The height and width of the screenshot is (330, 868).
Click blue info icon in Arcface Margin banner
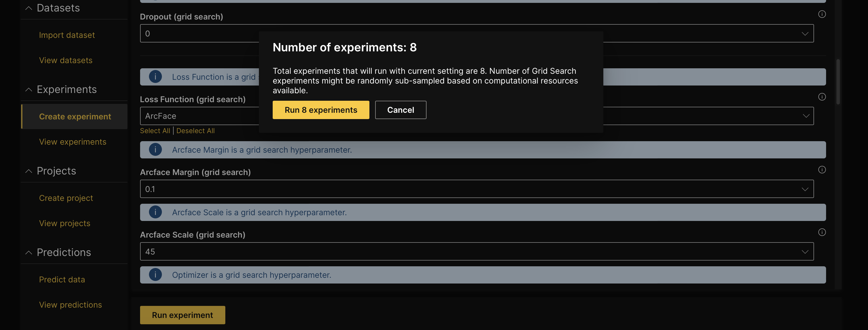coord(155,150)
